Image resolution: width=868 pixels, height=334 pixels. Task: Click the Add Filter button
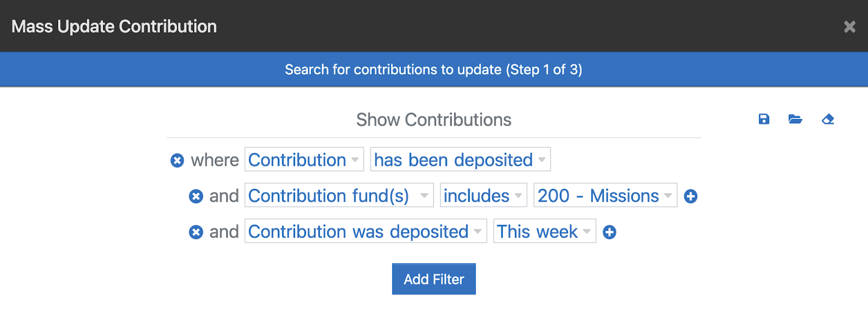click(434, 279)
